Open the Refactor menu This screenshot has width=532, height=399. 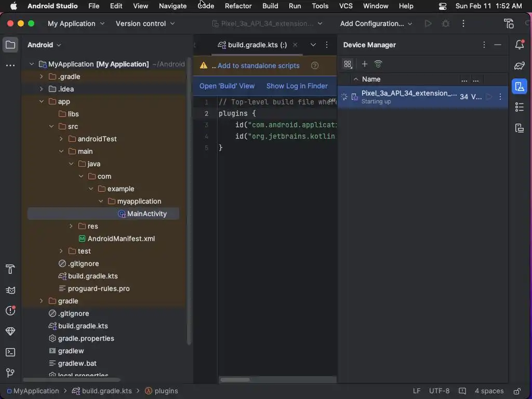[x=238, y=6]
